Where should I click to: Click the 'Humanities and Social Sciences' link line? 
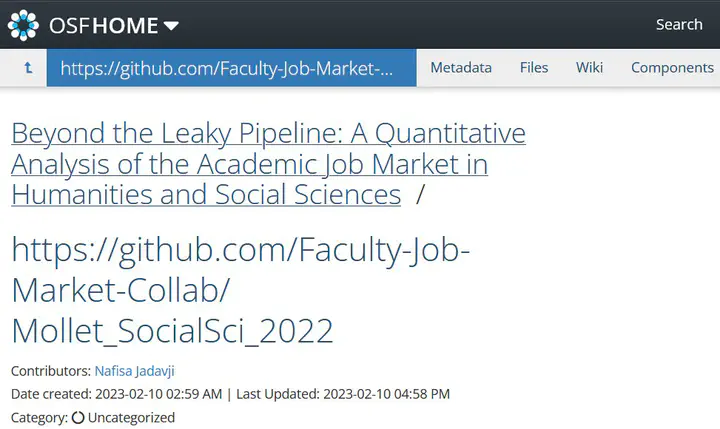pos(206,194)
